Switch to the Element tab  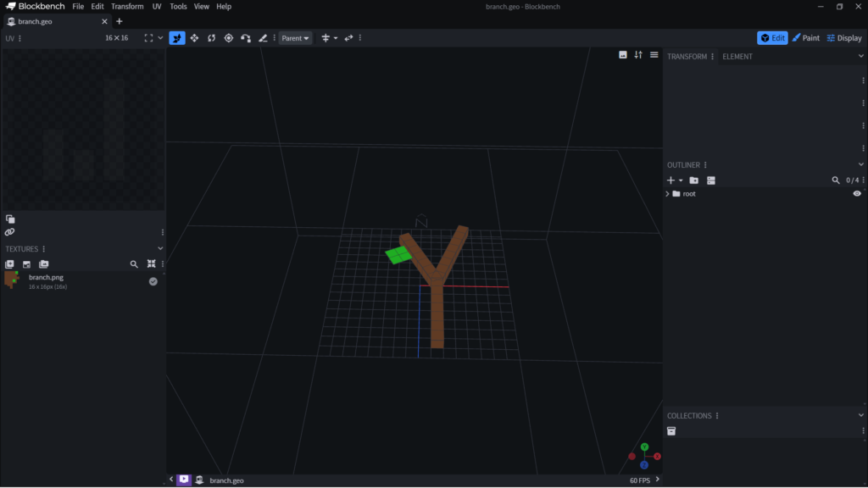click(737, 57)
